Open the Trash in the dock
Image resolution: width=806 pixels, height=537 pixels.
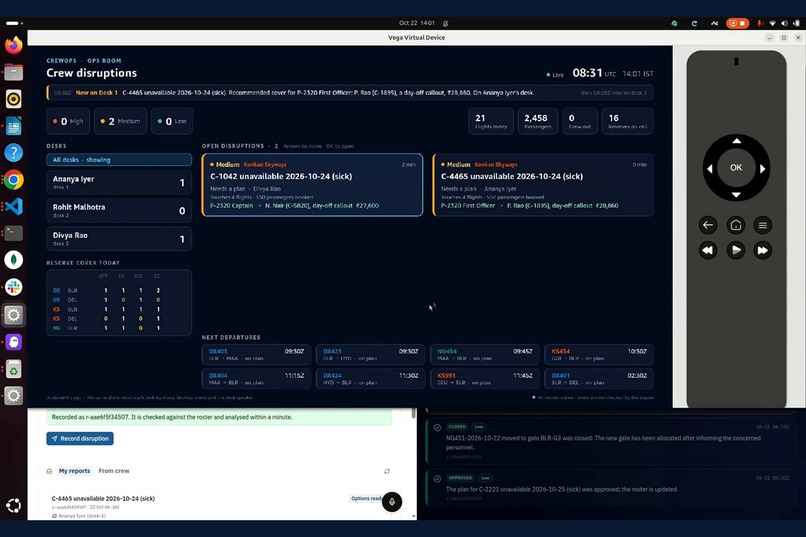pyautogui.click(x=14, y=369)
